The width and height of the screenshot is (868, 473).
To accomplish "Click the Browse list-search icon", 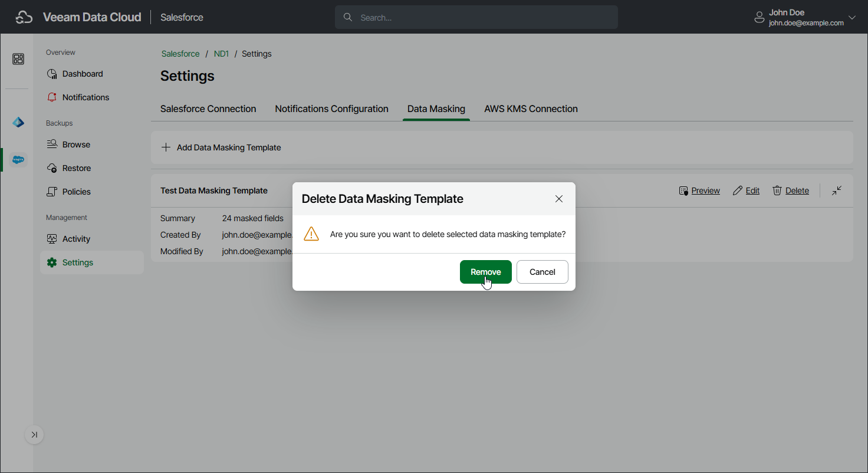I will (52, 144).
